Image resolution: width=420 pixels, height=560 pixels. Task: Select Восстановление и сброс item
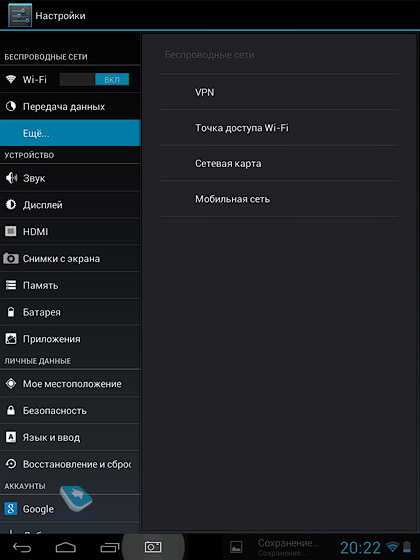(70, 464)
